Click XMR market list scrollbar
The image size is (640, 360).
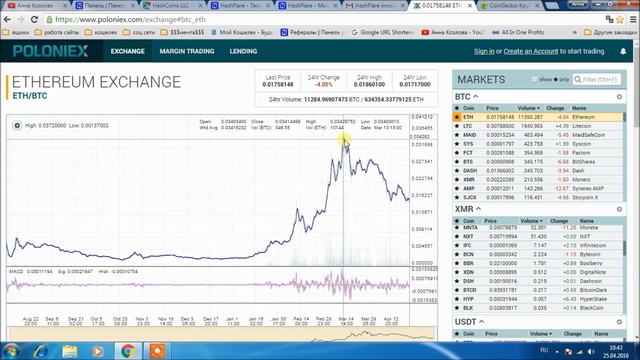coord(624,248)
